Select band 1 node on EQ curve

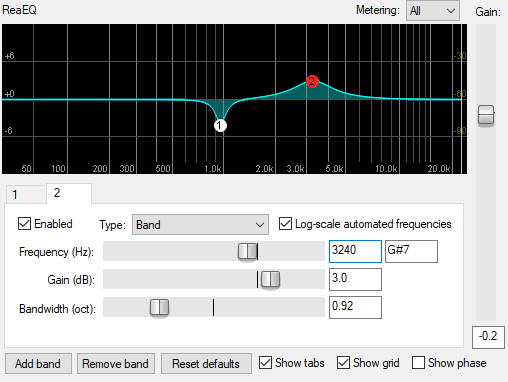pos(220,125)
